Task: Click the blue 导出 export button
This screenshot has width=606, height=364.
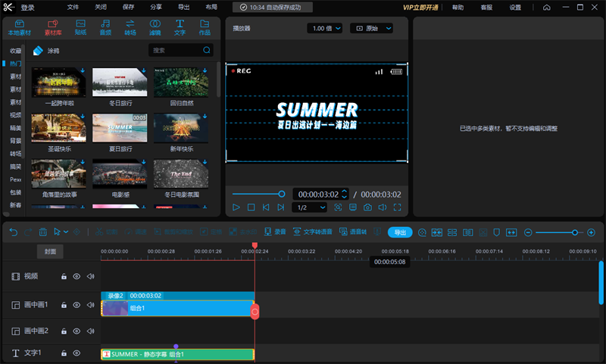Action: coord(400,232)
